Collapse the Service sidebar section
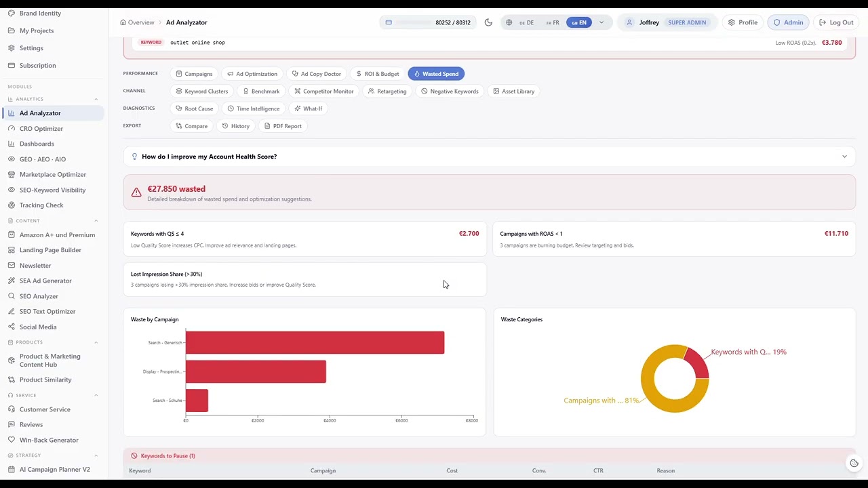 96,395
